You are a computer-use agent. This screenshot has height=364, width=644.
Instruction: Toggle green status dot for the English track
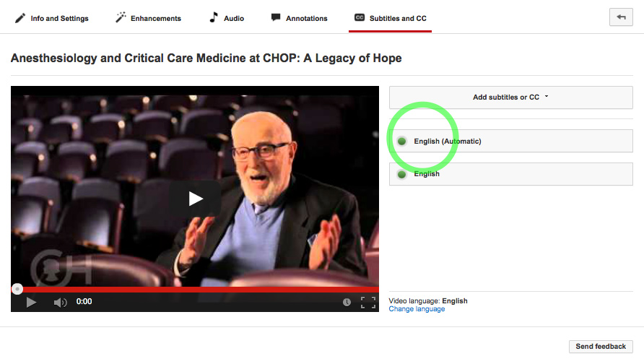point(401,175)
